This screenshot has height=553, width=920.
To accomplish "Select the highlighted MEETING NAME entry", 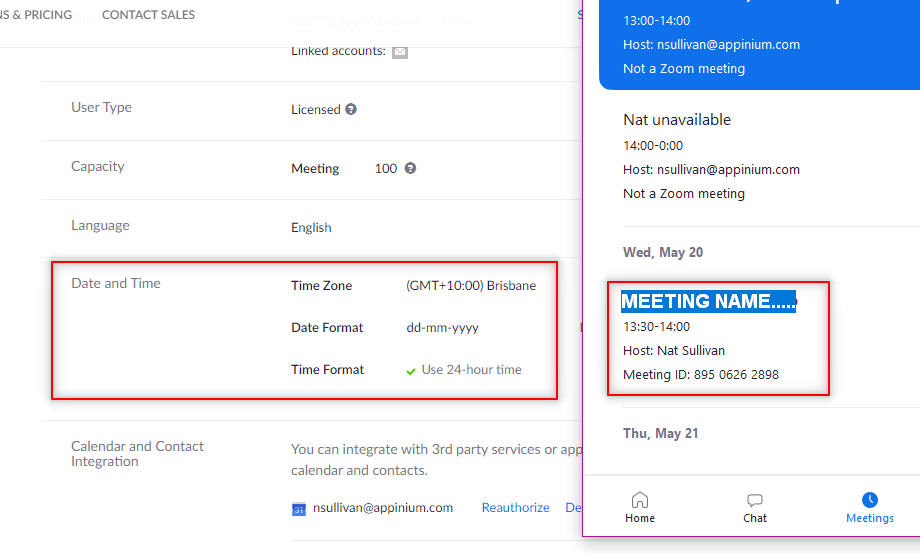I will (708, 302).
